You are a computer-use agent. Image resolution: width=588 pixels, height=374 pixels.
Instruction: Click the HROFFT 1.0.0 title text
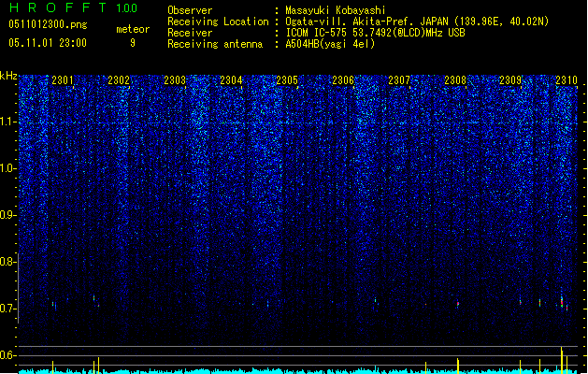pos(74,7)
